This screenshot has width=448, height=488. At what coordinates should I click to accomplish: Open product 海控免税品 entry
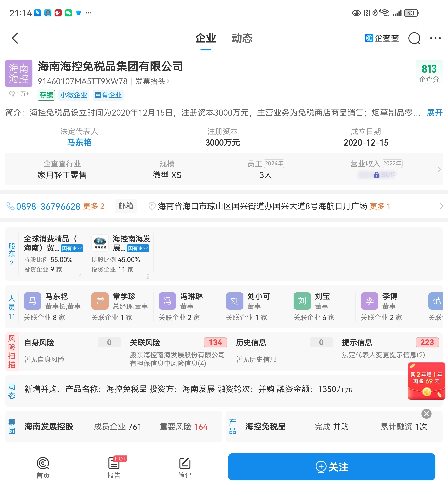[x=265, y=427]
